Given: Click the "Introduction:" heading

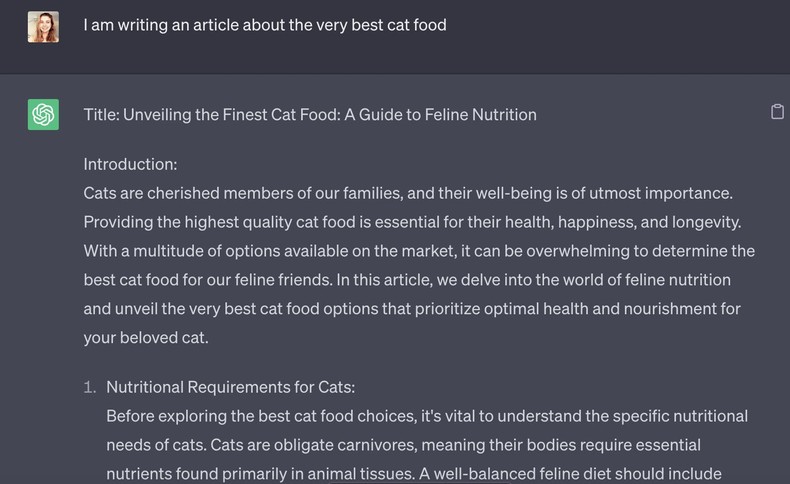Looking at the screenshot, I should [130, 164].
